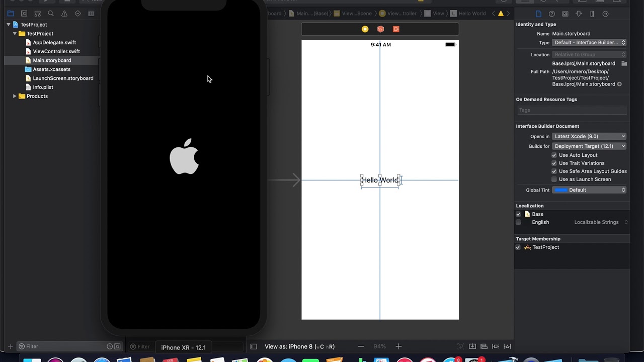This screenshot has width=644, height=362.
Task: Click the jump bar warning triangle
Action: 501,14
